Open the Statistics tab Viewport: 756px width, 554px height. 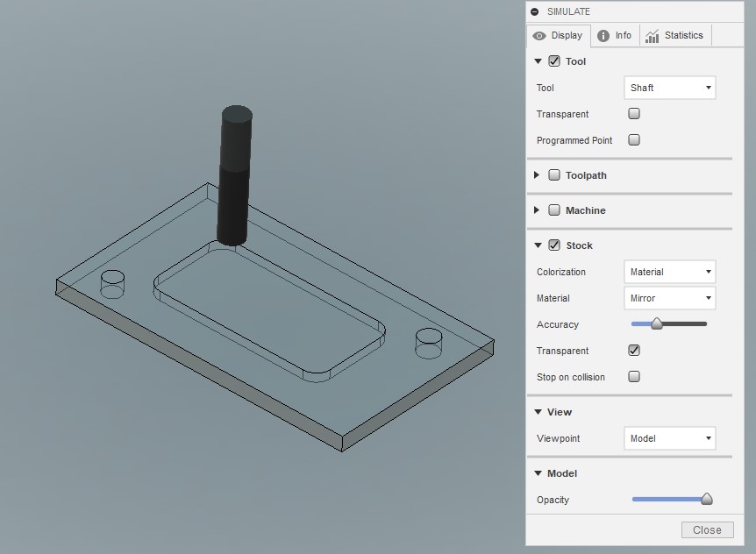click(x=675, y=36)
